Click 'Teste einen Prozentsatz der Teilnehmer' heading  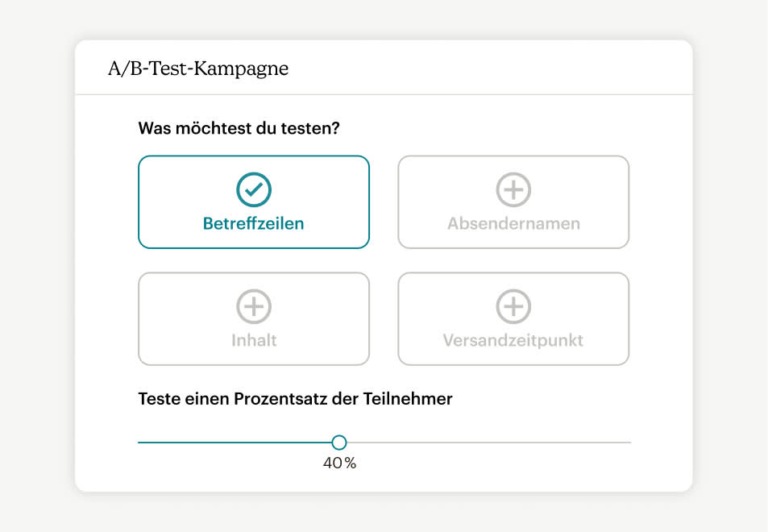(x=295, y=399)
